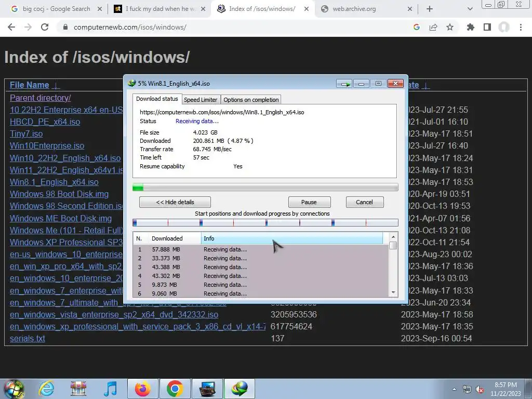Maximize the IDM download dialog
Image resolution: width=532 pixels, height=399 pixels.
pyautogui.click(x=378, y=84)
